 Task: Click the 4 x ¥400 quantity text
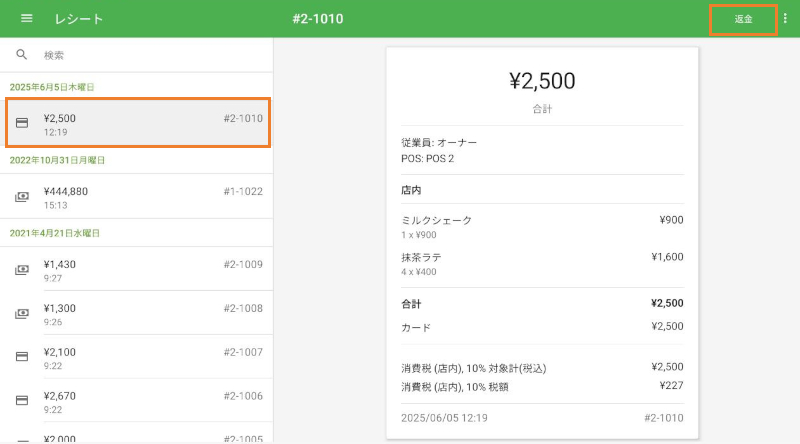[x=418, y=272]
